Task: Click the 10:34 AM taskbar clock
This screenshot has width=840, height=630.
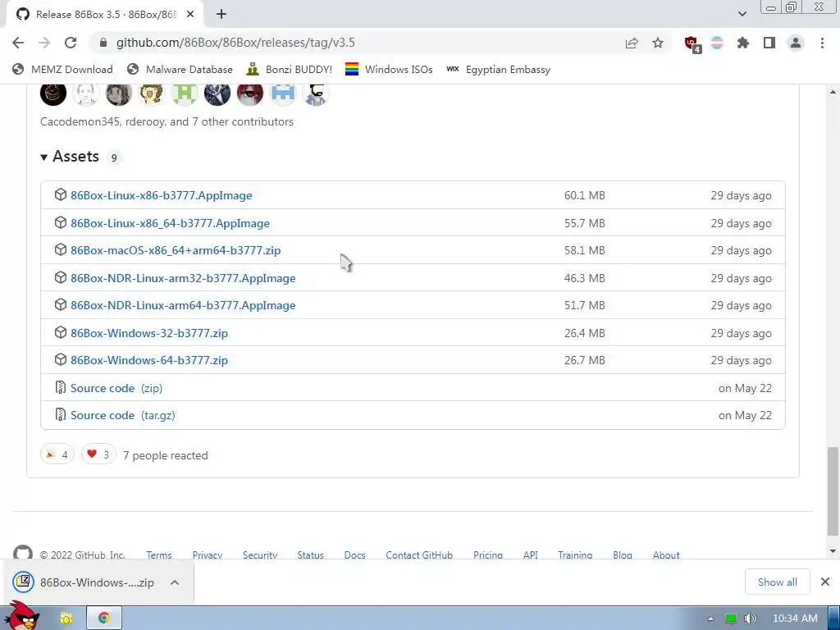Action: coord(795,619)
